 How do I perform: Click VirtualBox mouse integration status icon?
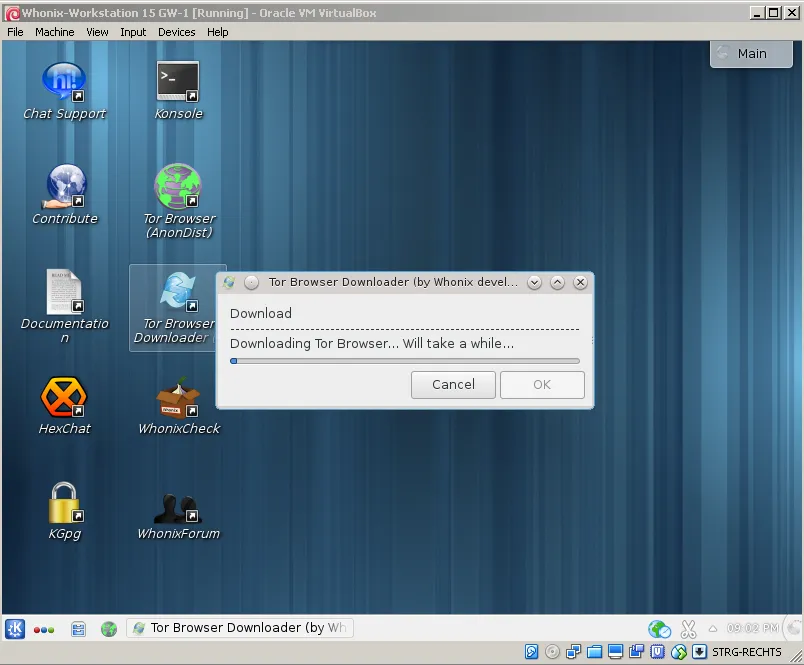pos(678,652)
